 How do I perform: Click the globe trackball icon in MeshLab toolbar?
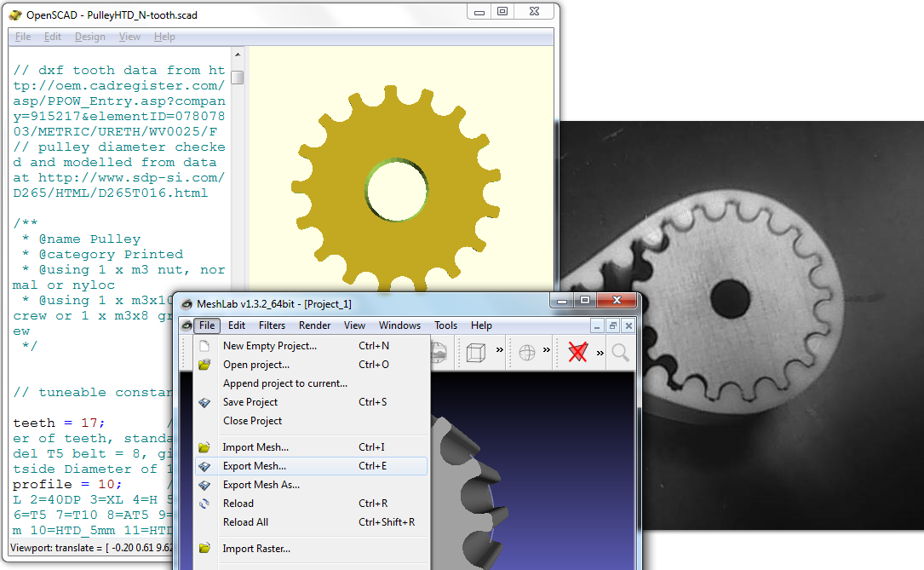pos(527,353)
